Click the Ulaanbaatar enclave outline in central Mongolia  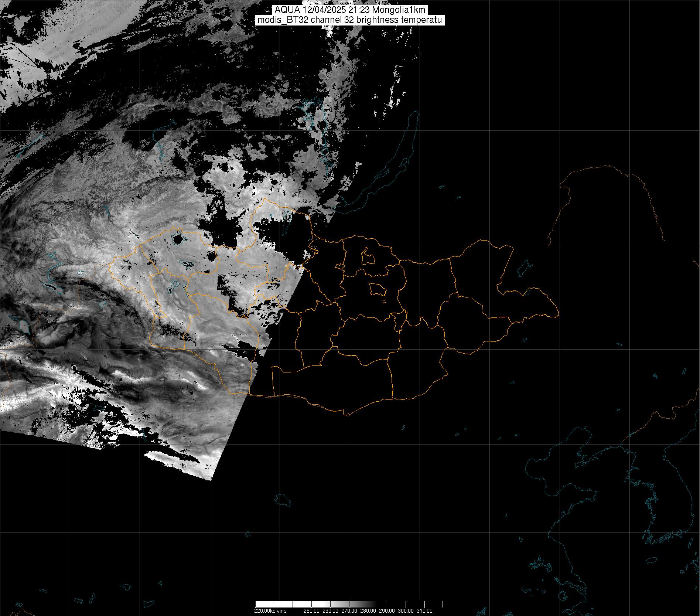pos(377,289)
